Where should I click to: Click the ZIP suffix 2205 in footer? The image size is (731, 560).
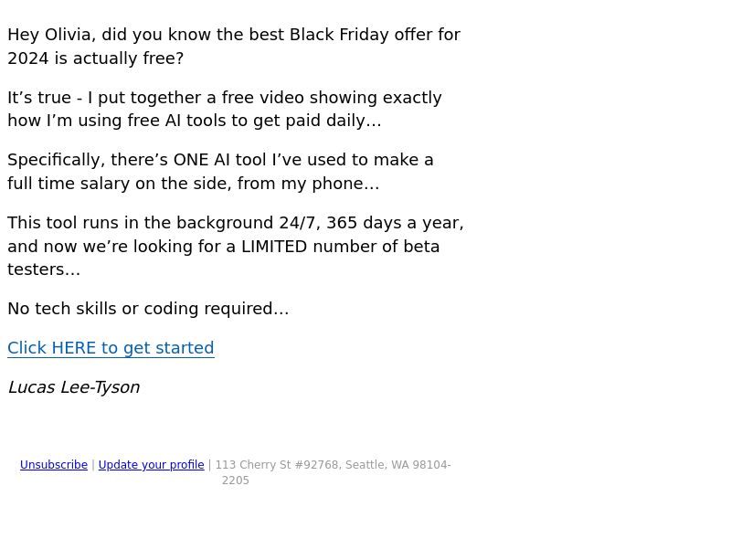pyautogui.click(x=236, y=481)
